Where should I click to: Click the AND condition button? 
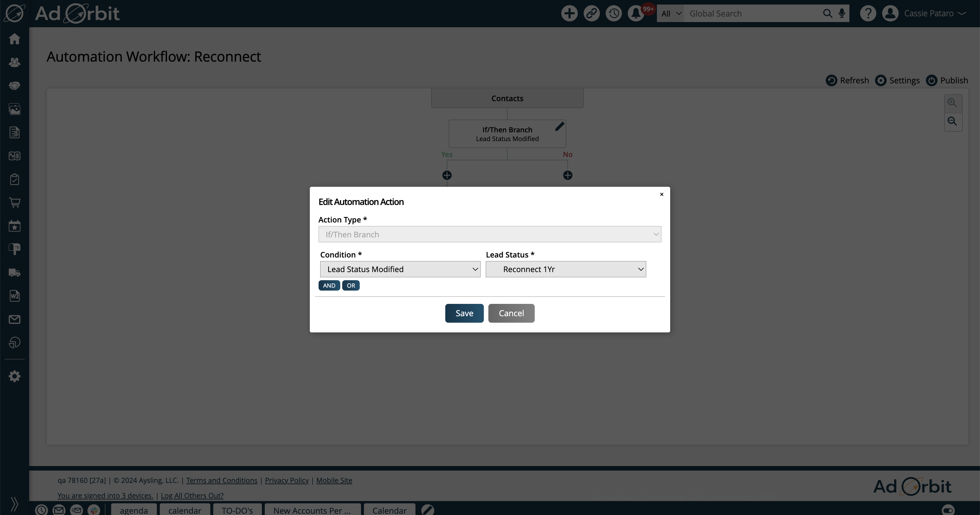click(329, 285)
